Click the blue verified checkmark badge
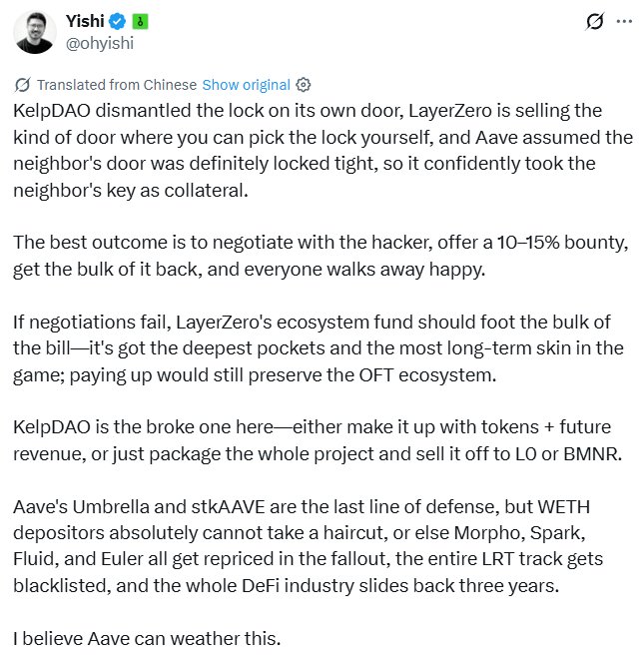 [x=117, y=22]
